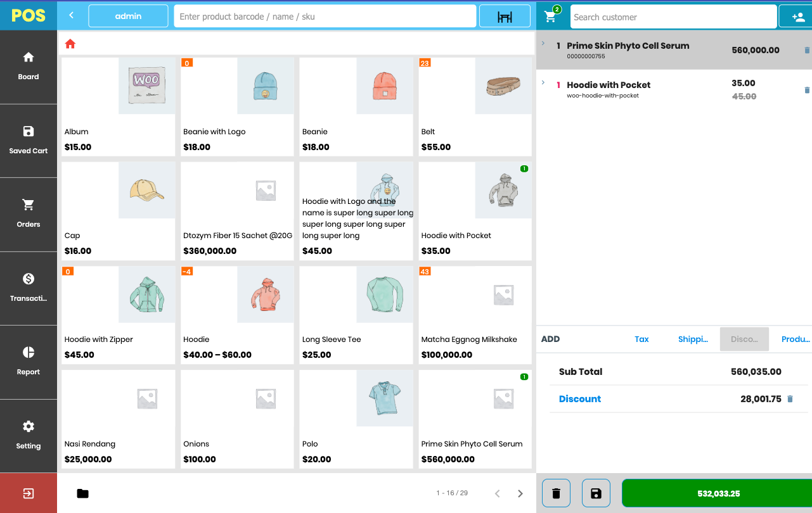View Orders from the sidebar
Screen dimensions: 812x513
[x=28, y=215]
